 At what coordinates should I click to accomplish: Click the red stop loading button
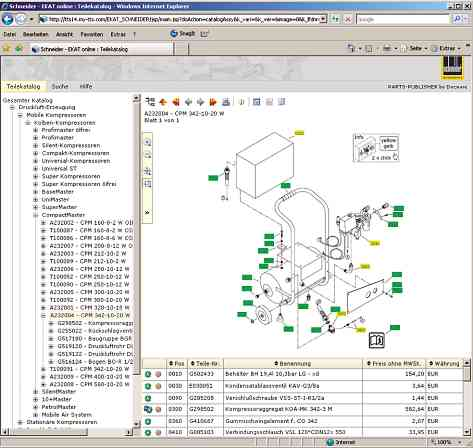point(348,19)
